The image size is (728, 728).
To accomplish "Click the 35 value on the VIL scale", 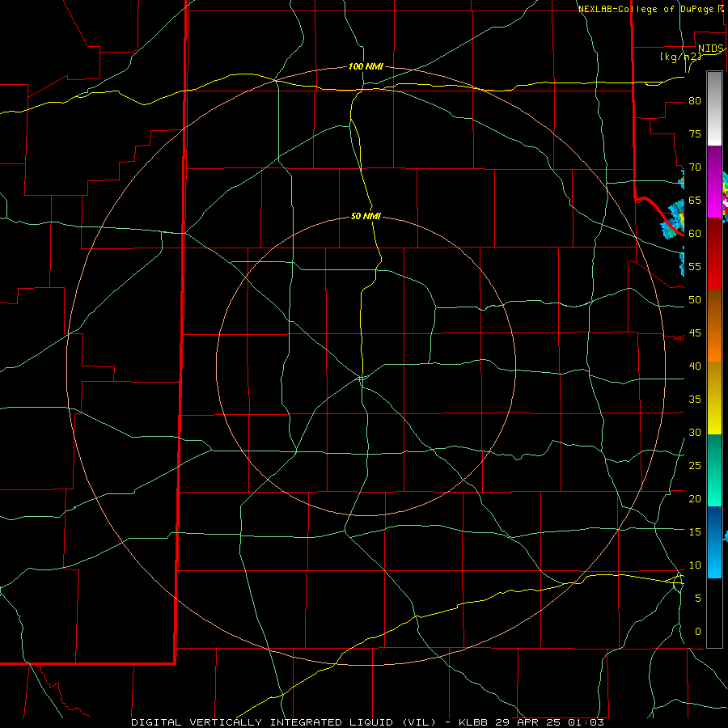I will (x=695, y=400).
